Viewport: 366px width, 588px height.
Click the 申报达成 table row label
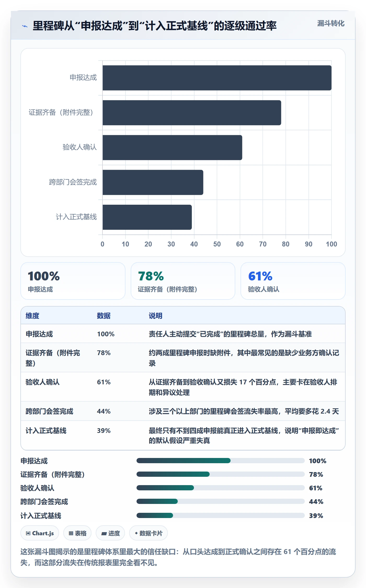39,334
